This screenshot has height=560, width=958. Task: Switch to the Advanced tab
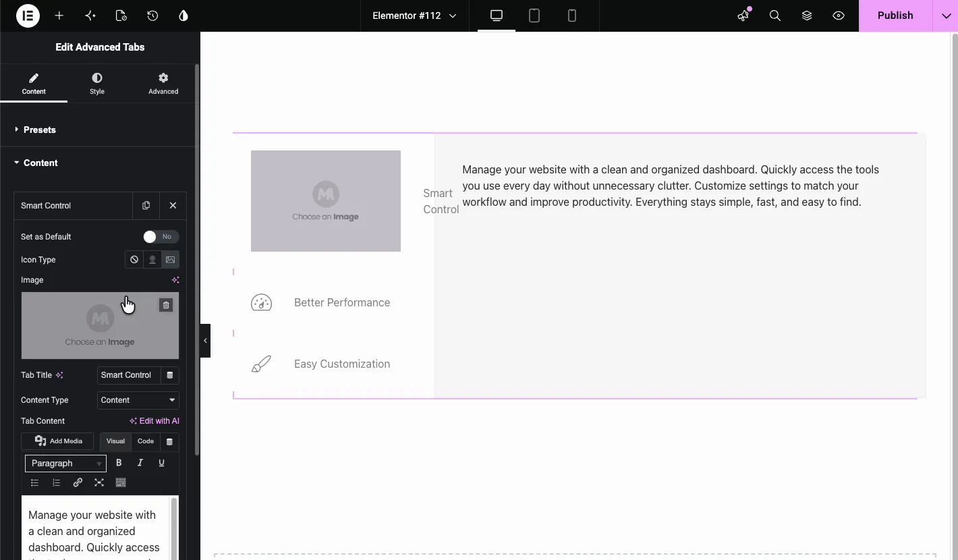tap(163, 84)
